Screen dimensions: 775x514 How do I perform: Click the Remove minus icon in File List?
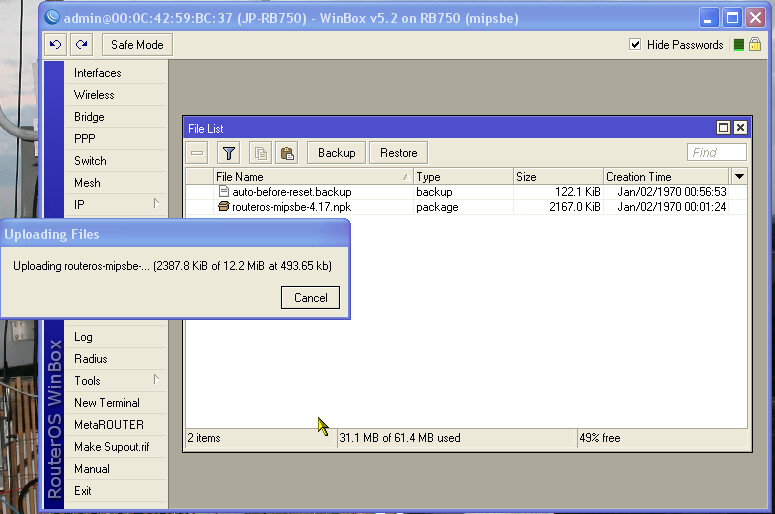click(x=197, y=153)
